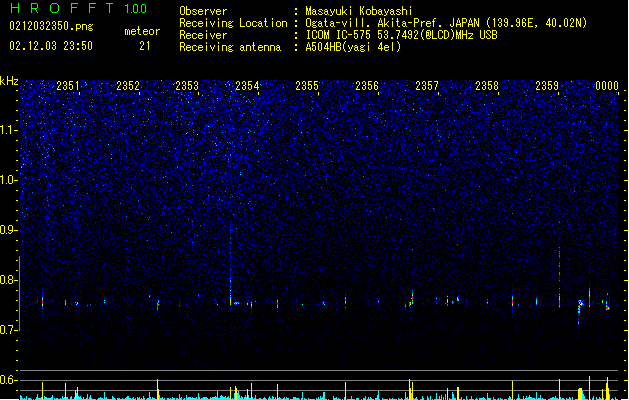Click the 1.1 kHz axis label

(x=8, y=130)
